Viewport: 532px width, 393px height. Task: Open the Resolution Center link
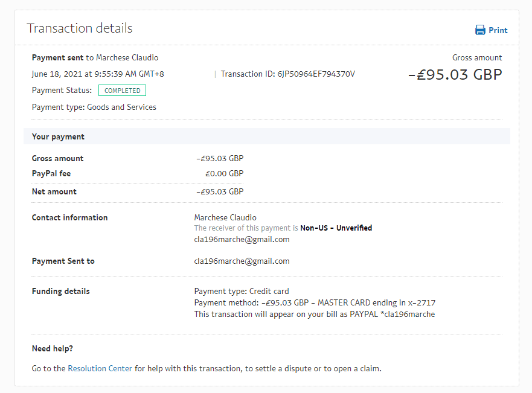click(x=100, y=368)
